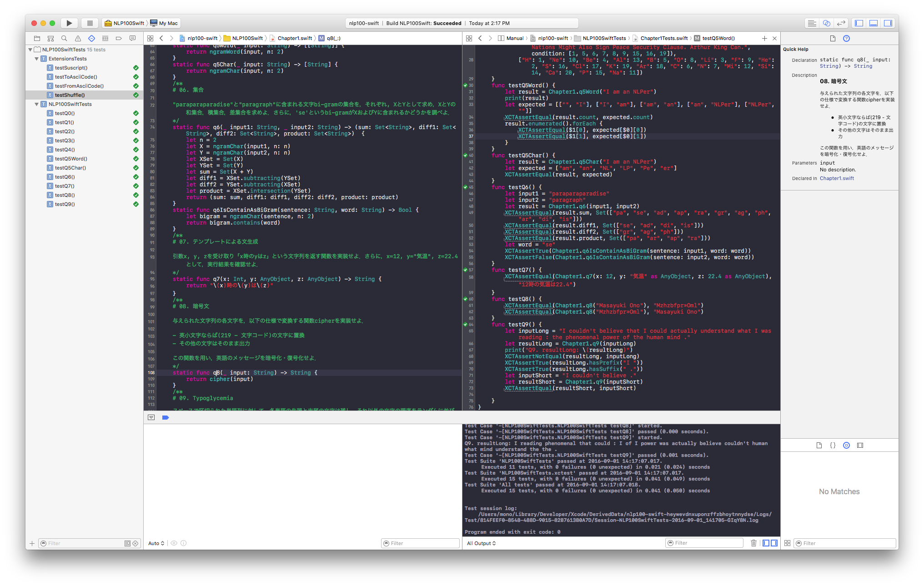Open Chapter1.swift via Quick Help Declared In link
The image size is (924, 586).
(837, 178)
